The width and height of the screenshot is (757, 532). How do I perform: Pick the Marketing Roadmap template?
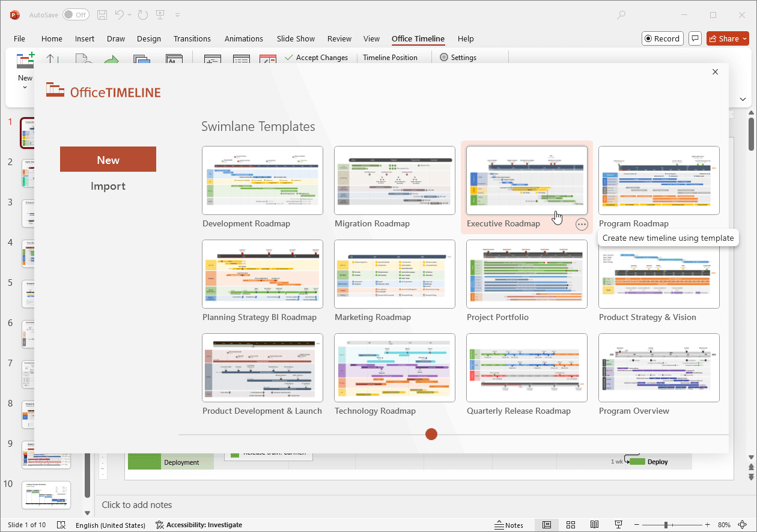pyautogui.click(x=395, y=274)
